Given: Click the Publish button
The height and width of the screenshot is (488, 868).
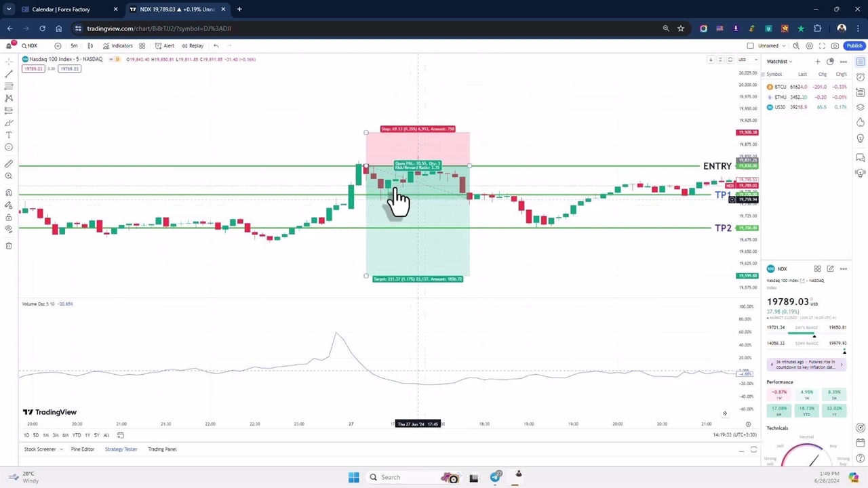Looking at the screenshot, I should [854, 46].
